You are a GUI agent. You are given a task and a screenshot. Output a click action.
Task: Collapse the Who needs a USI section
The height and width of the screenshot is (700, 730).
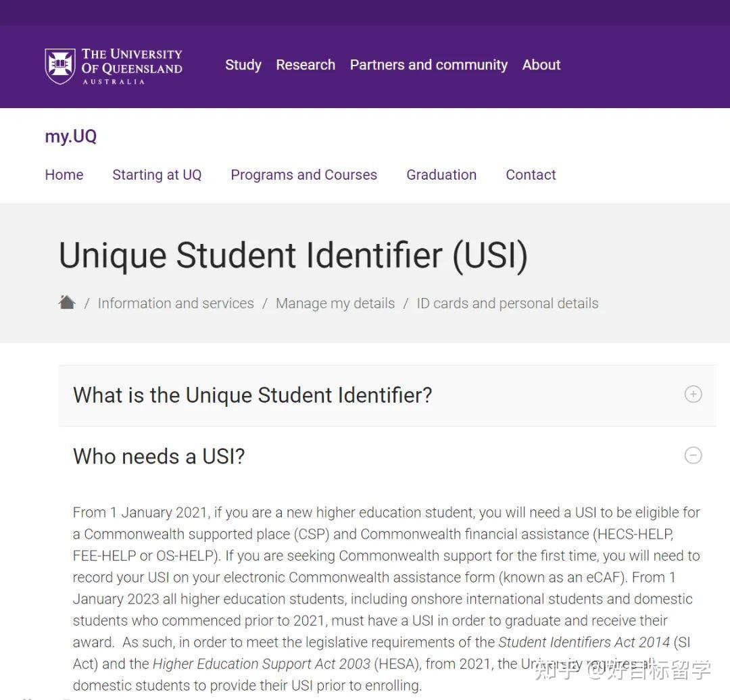click(x=159, y=457)
